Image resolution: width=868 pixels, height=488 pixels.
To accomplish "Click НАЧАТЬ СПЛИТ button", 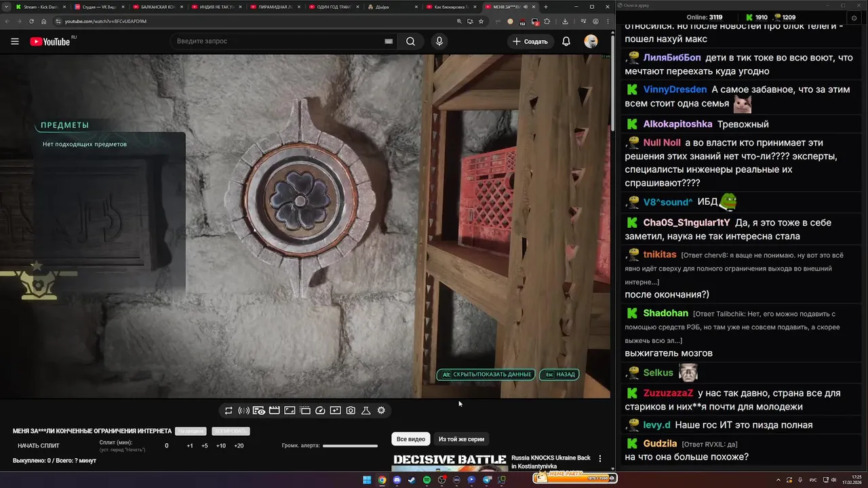I will [39, 445].
